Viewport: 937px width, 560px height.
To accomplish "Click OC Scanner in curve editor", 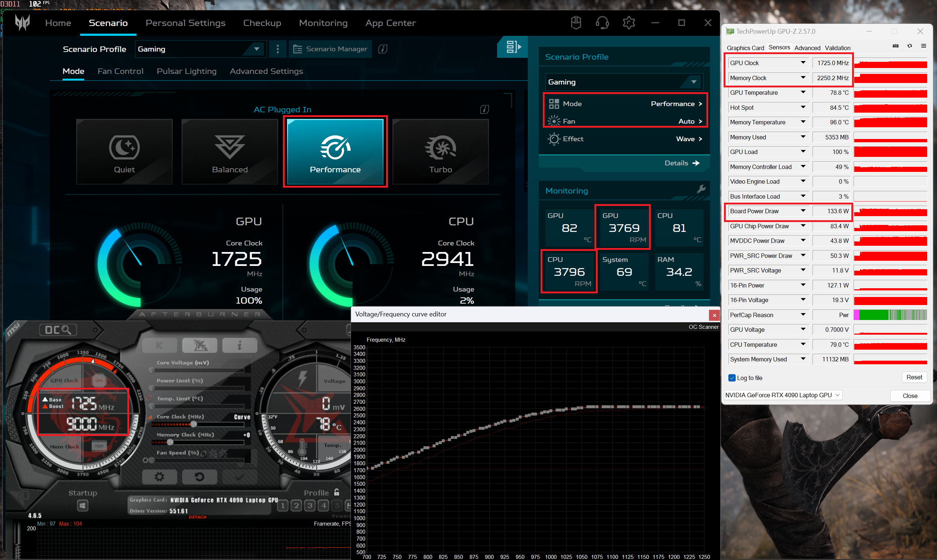I will coord(703,327).
